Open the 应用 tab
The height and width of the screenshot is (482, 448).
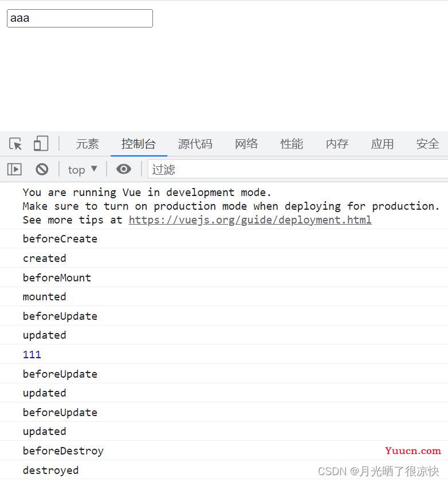coord(382,144)
